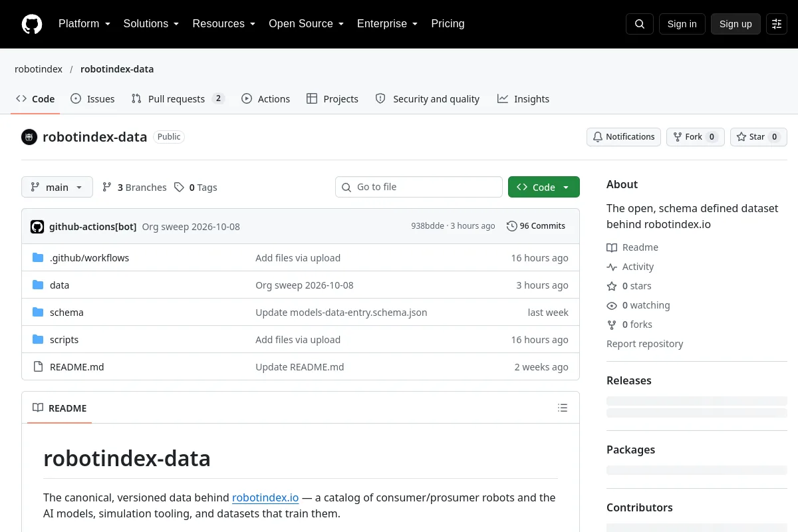The width and height of the screenshot is (798, 532).
Task: Click the Sign up button
Action: coord(735,24)
